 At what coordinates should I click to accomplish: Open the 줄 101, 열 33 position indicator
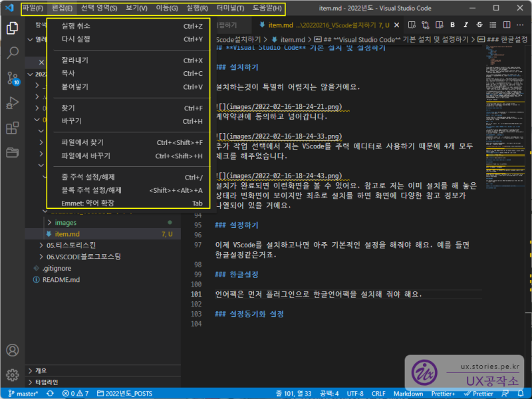[x=294, y=393]
